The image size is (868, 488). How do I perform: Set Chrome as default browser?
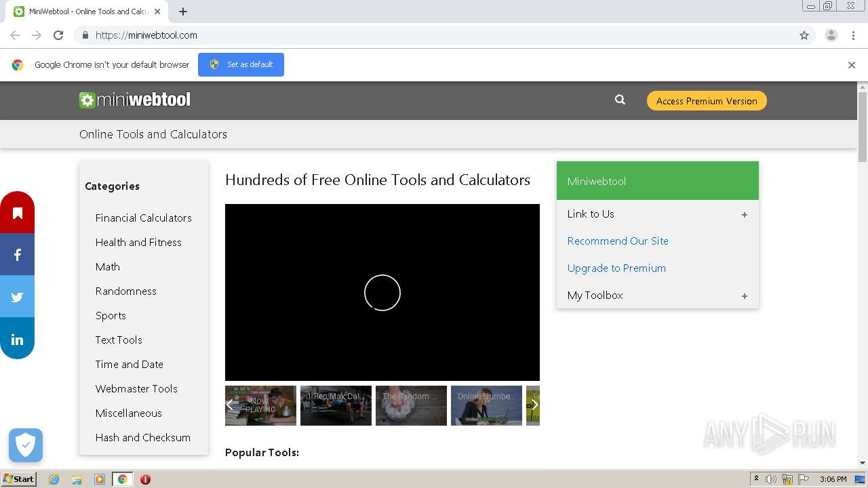point(241,64)
